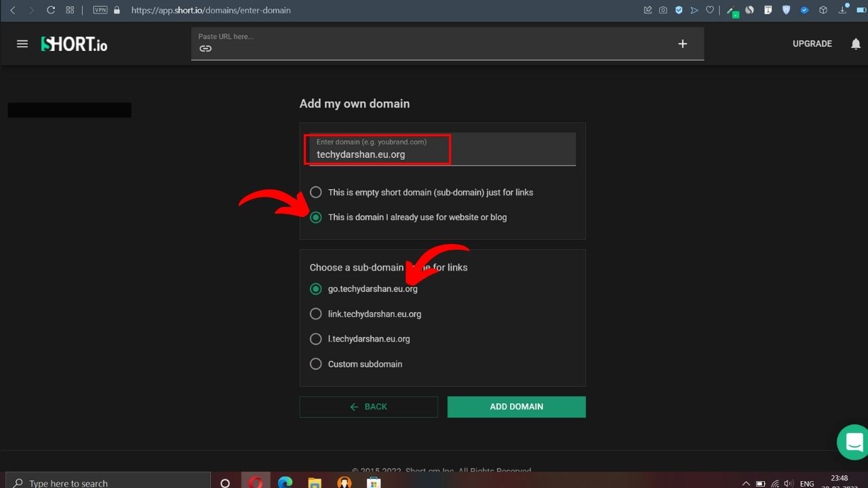Click the ADD DOMAIN button
This screenshot has height=488, width=868.
(517, 407)
